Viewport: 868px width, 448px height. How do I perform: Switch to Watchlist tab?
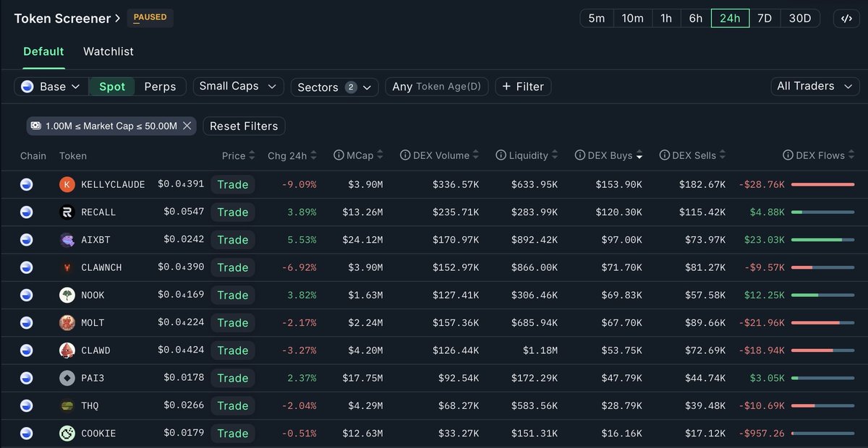tap(109, 51)
